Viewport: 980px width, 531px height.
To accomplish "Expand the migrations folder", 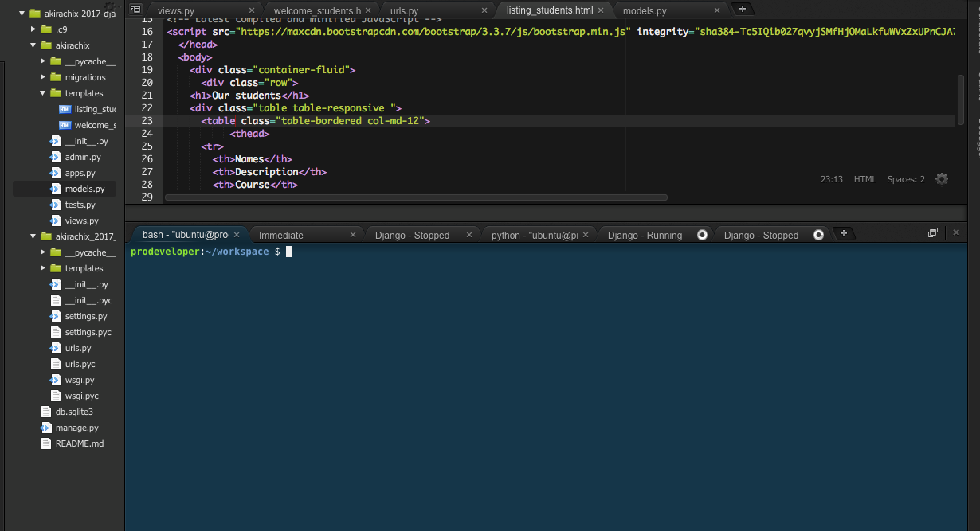I will click(x=43, y=77).
